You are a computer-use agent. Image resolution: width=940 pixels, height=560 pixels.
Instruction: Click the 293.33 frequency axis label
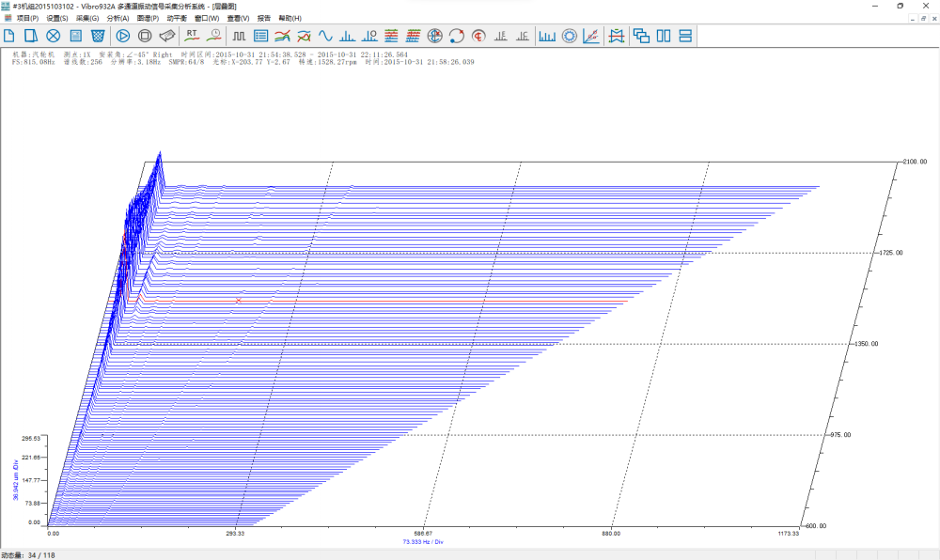[236, 534]
